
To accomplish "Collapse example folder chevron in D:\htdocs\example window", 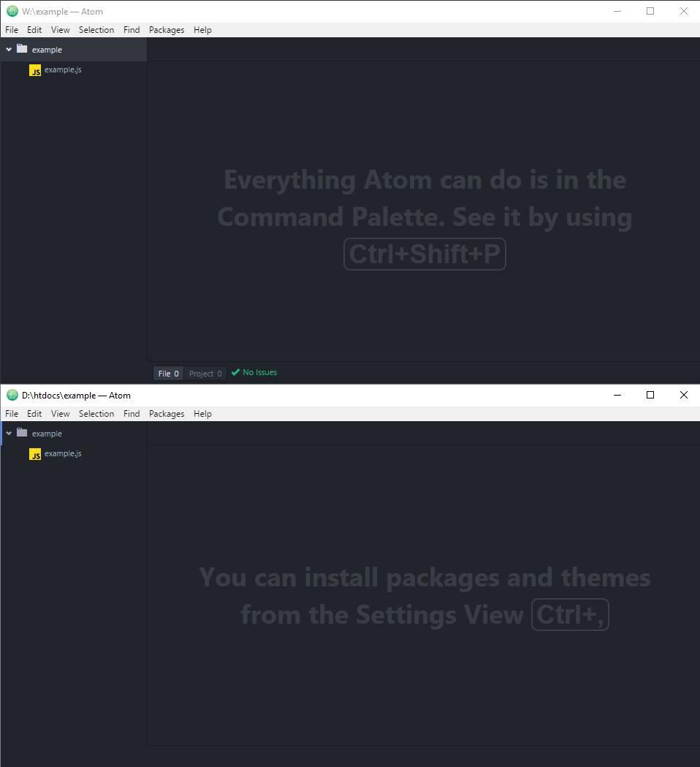I will pyautogui.click(x=9, y=434).
